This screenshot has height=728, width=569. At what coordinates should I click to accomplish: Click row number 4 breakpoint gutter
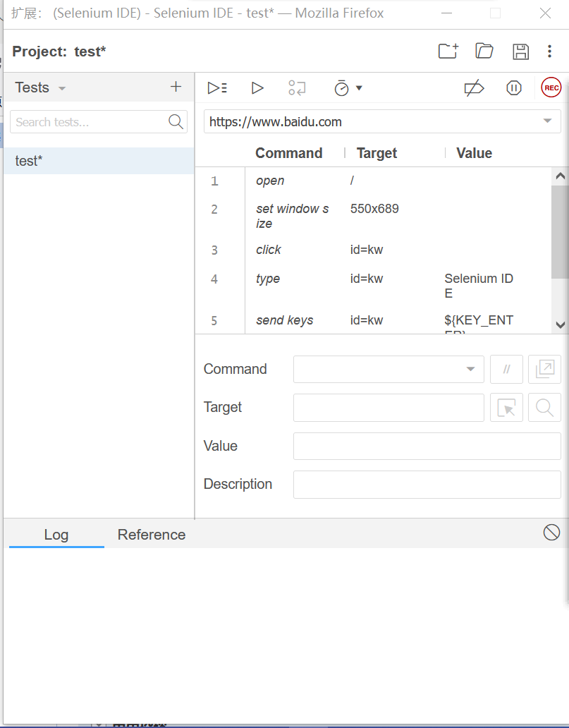(x=214, y=279)
